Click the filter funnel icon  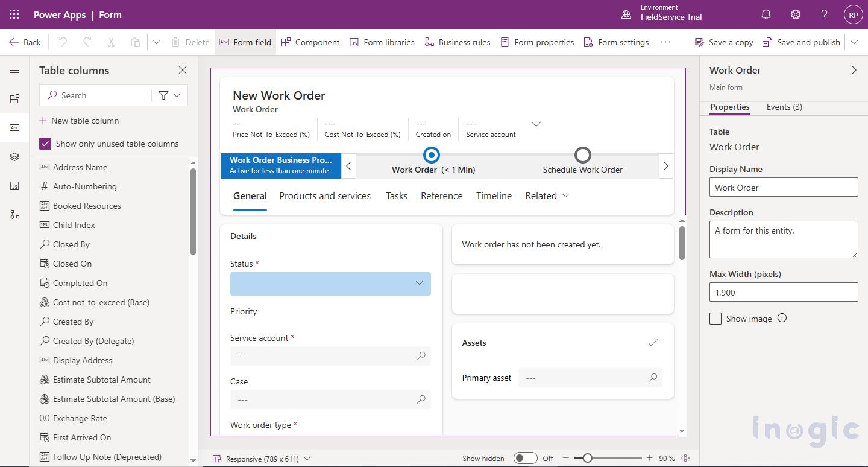163,95
